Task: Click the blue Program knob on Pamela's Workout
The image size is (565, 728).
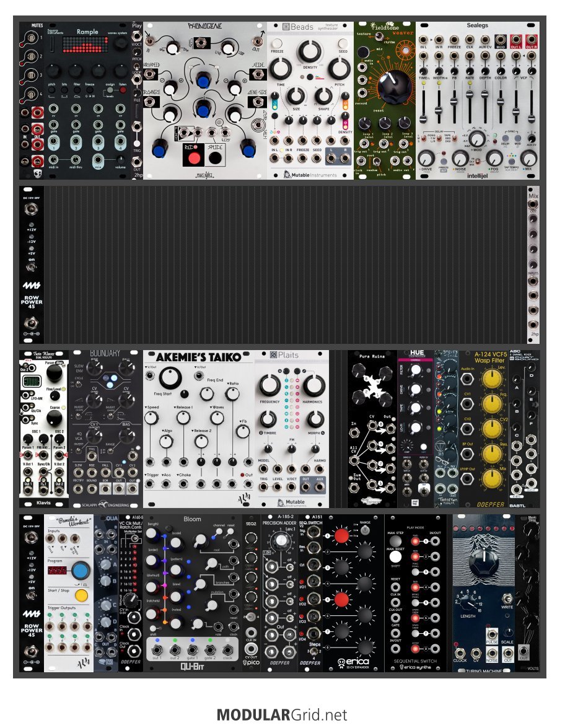Action: point(81,570)
